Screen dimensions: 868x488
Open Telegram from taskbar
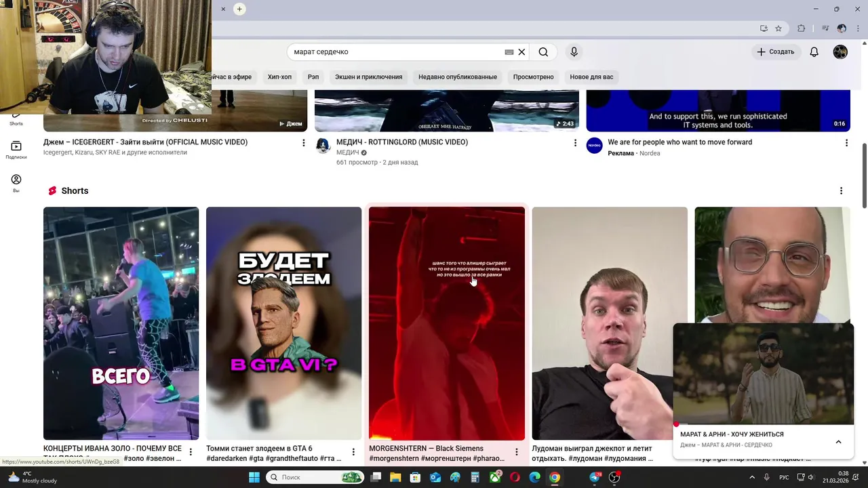(595, 477)
